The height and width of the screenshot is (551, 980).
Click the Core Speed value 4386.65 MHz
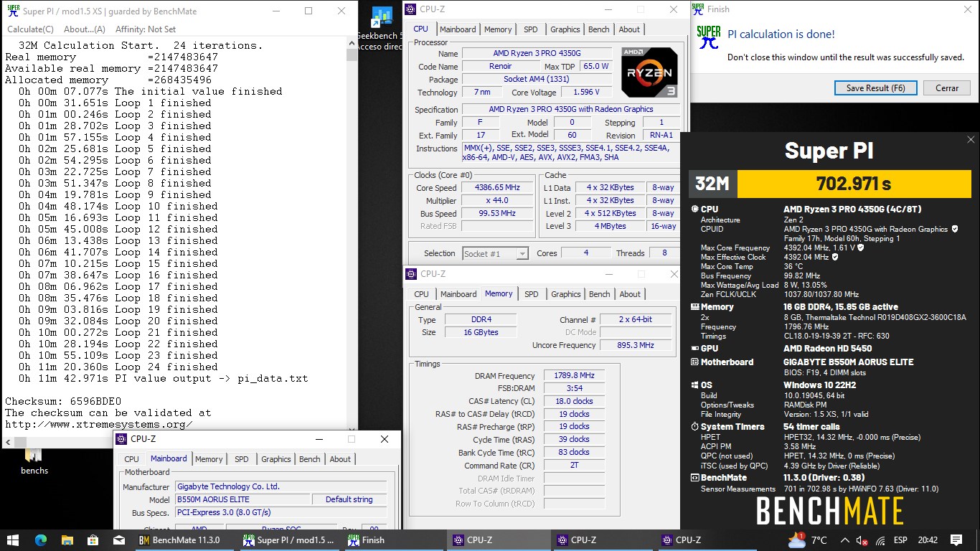(x=498, y=188)
